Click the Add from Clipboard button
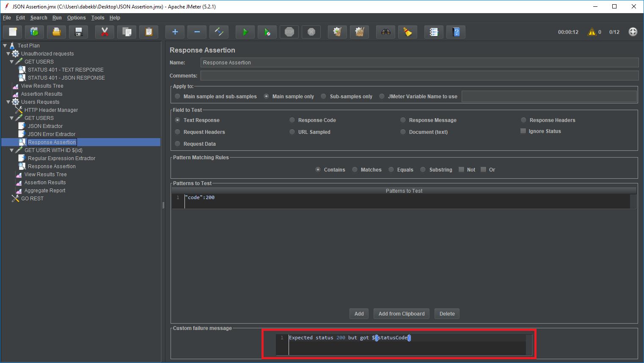 point(401,314)
